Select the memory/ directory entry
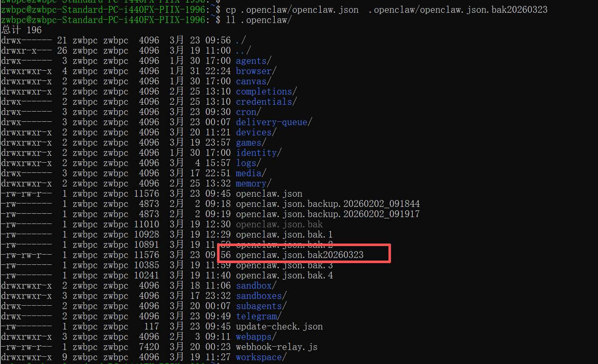Screen dimensions: 598x364 (253, 183)
